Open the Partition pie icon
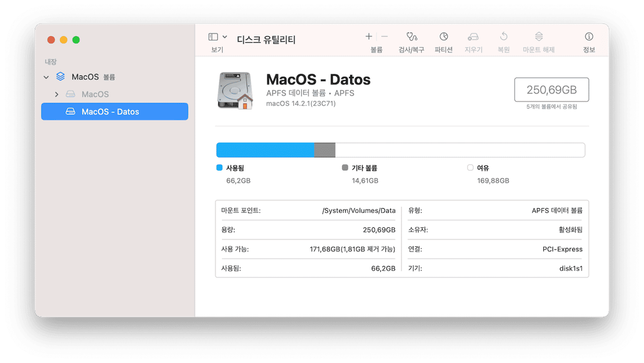Image resolution: width=644 pixels, height=363 pixels. click(x=444, y=37)
